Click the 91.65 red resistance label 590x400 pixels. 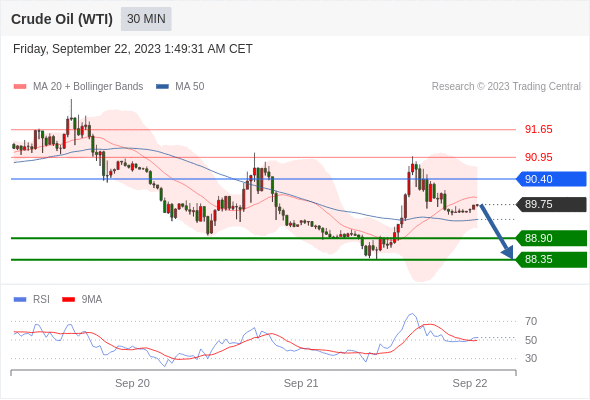click(x=538, y=129)
